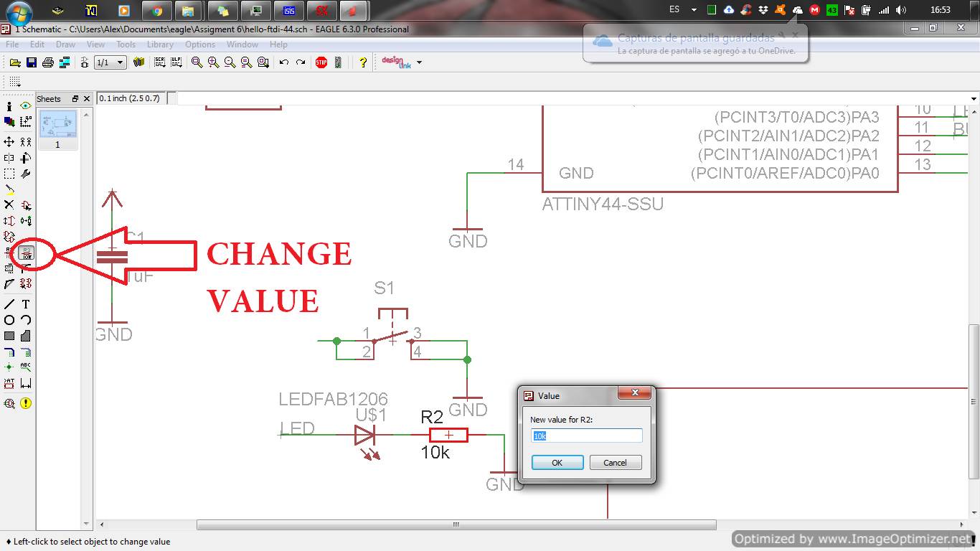Screen dimensions: 980x551
Task: Select the Info tool
Action: (x=9, y=106)
